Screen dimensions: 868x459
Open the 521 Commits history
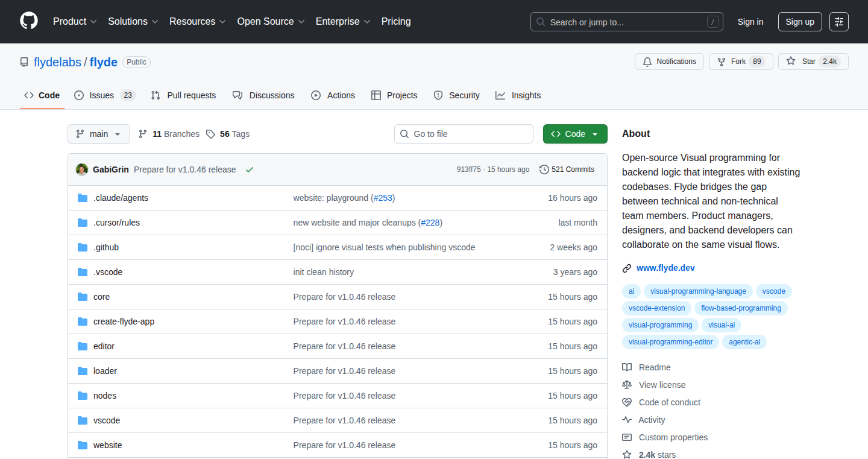(567, 169)
